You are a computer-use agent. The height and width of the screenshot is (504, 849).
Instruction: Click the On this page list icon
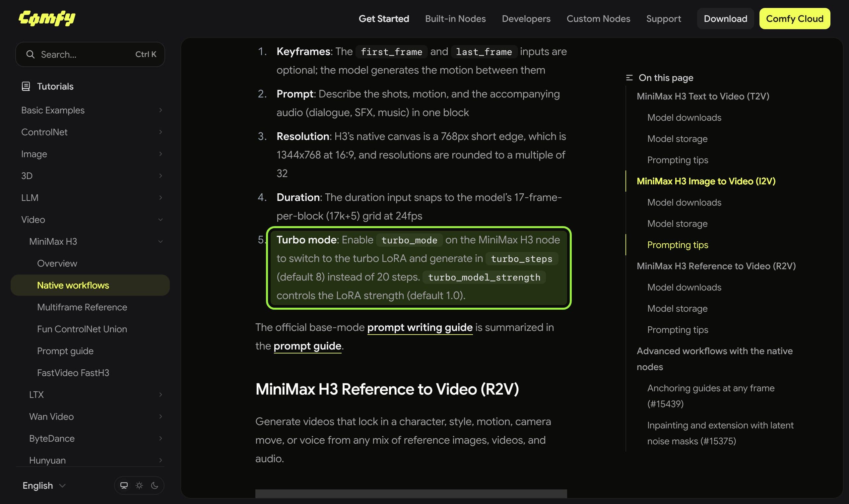[x=629, y=78]
